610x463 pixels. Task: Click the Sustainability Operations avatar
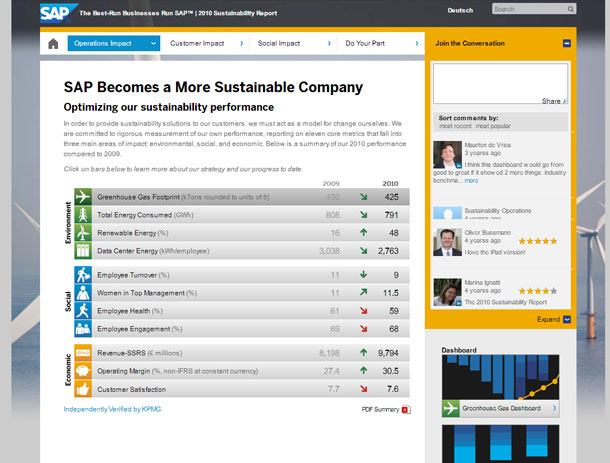[x=448, y=213]
